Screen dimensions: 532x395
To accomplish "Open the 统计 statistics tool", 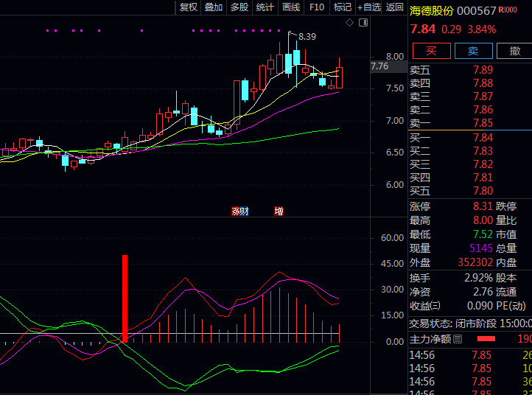I will [x=265, y=7].
